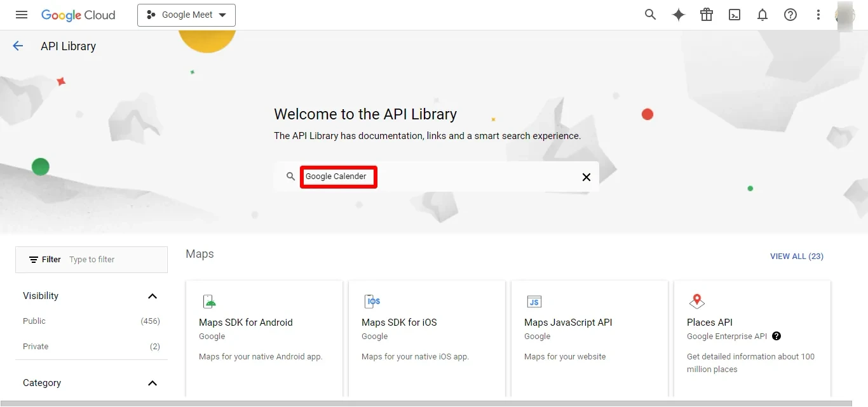Open the three-dot settings and utilities menu

(x=818, y=15)
